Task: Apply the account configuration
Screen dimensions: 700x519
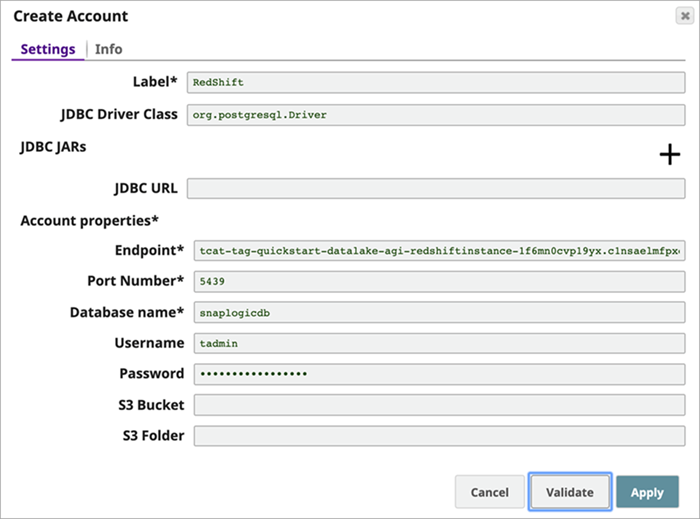Action: coord(647,492)
